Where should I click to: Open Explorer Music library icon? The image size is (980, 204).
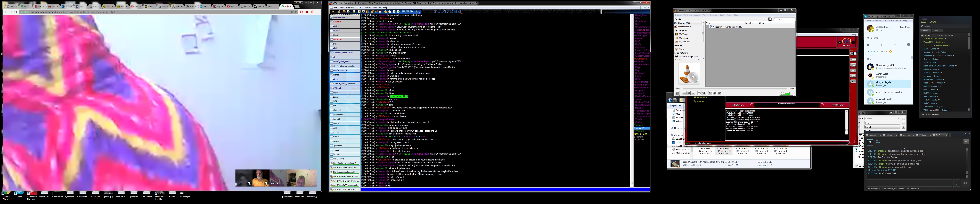674,114
